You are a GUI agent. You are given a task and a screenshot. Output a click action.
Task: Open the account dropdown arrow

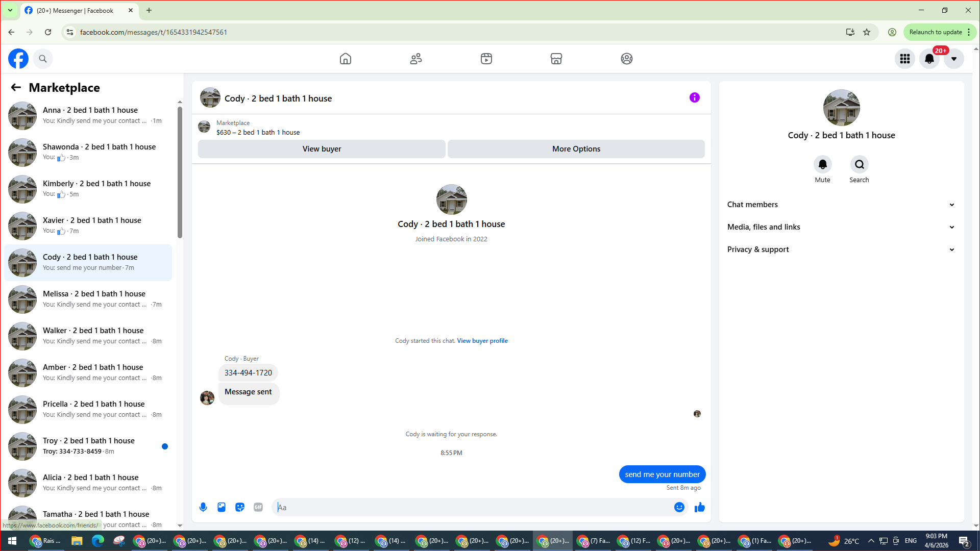(x=954, y=59)
